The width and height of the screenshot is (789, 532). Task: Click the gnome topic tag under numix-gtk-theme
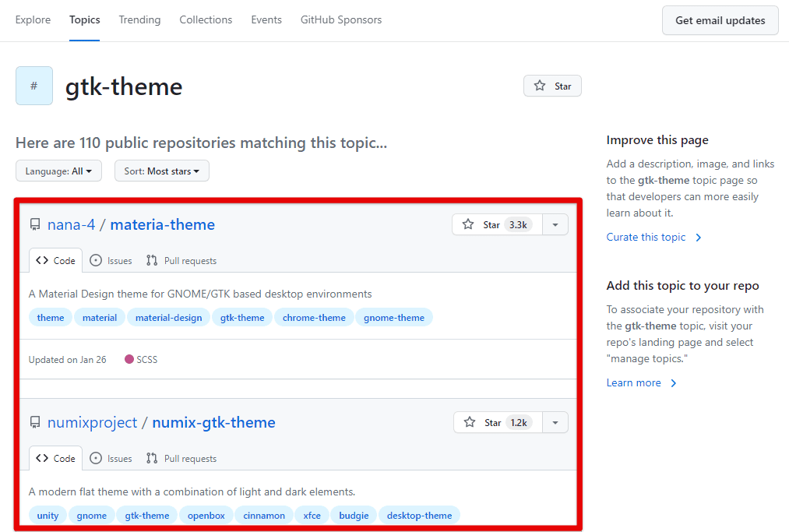tap(92, 516)
